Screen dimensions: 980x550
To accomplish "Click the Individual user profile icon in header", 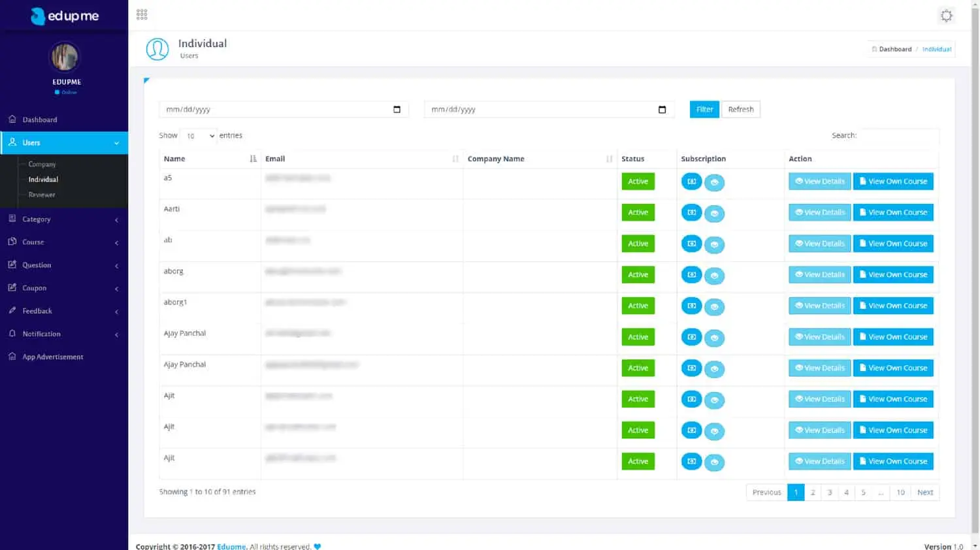I will point(157,48).
